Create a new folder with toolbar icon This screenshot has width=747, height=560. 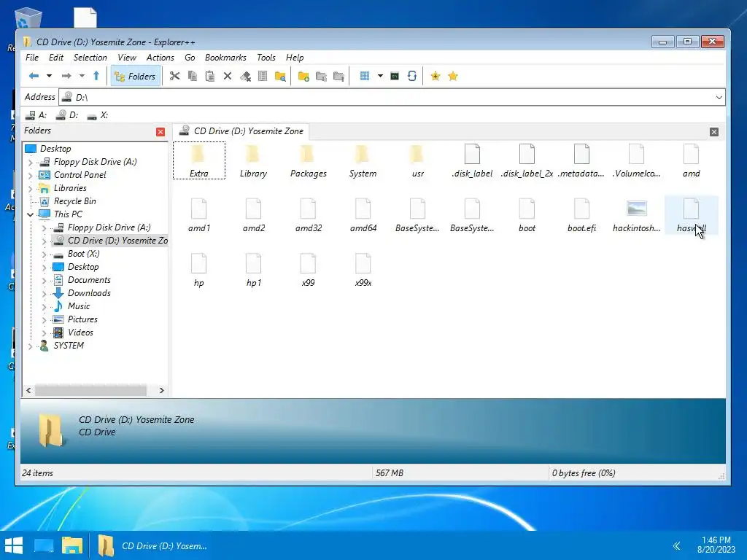[303, 76]
